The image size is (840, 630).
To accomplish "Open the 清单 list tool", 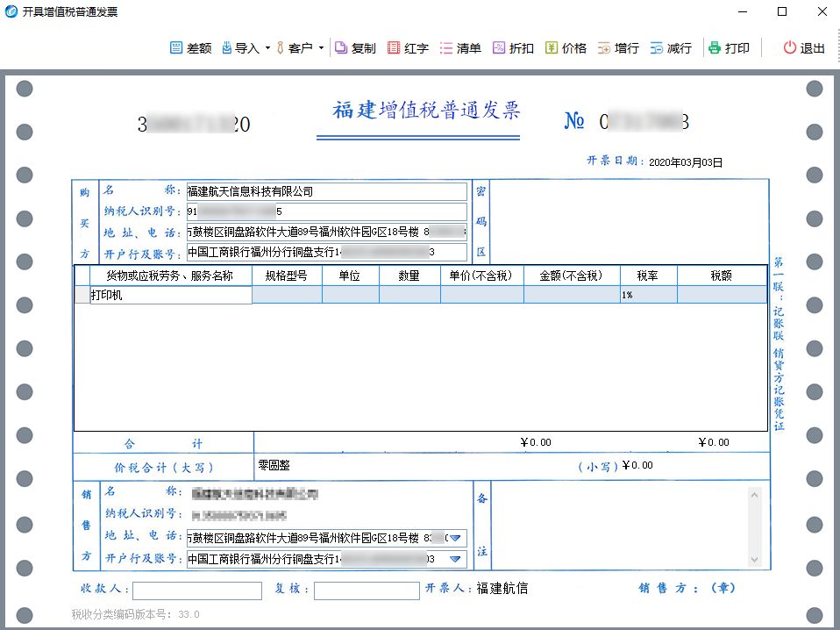I will [460, 47].
